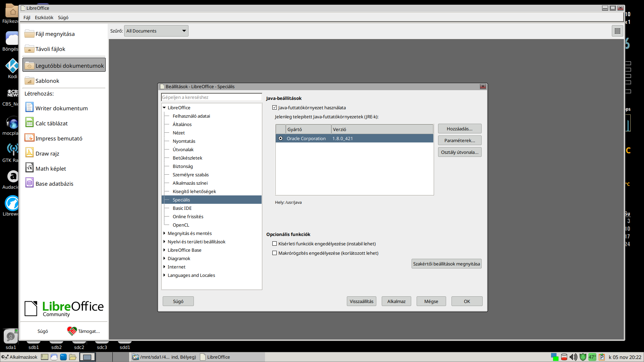This screenshot has height=362, width=644.
Task: Click the file manager folder launcher in taskbar
Action: (73, 357)
